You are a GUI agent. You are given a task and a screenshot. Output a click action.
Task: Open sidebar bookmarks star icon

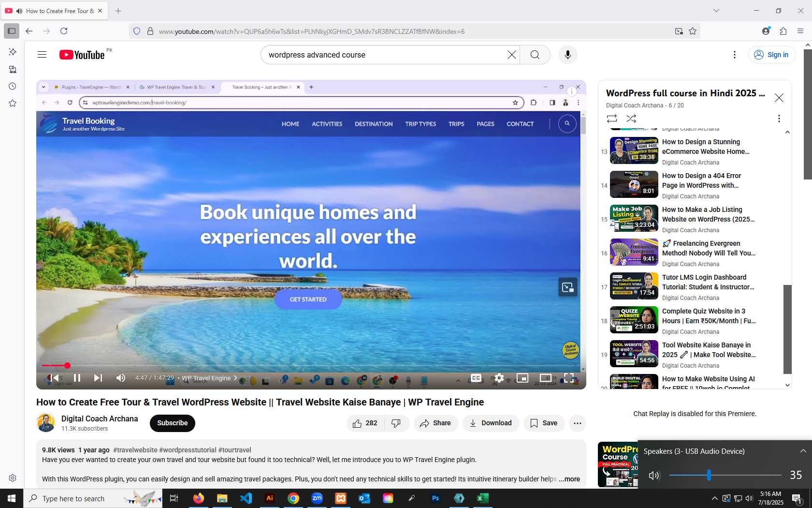coord(13,103)
